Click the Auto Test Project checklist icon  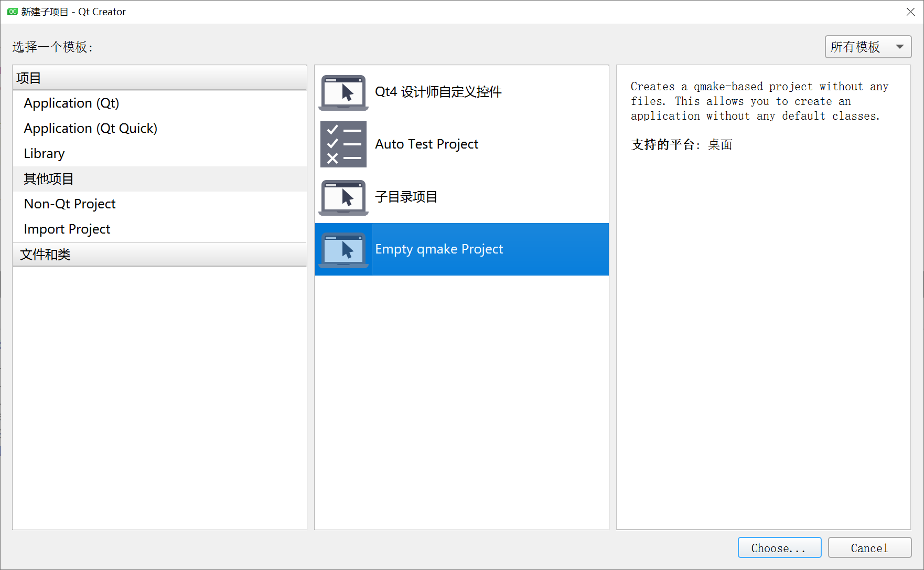coord(343,144)
